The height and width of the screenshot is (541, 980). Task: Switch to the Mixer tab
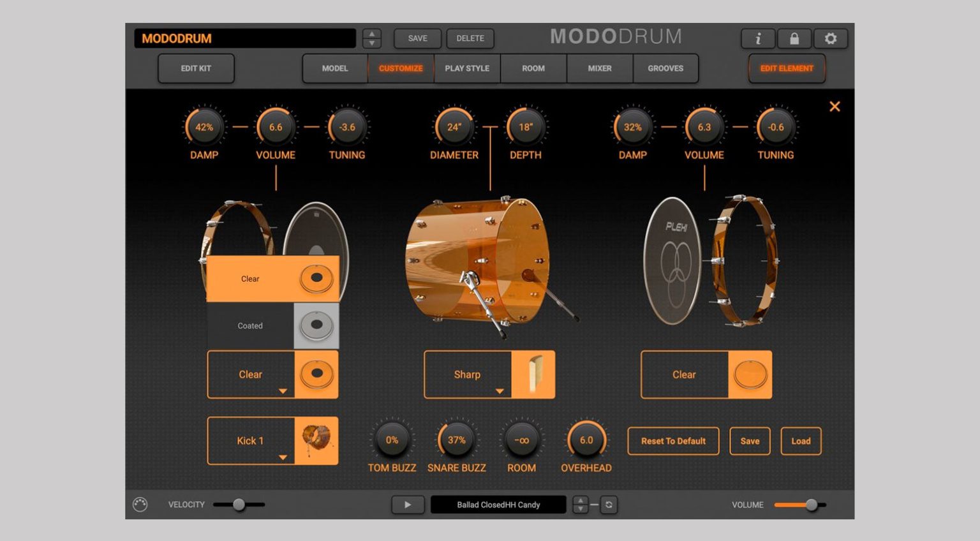[x=599, y=68]
